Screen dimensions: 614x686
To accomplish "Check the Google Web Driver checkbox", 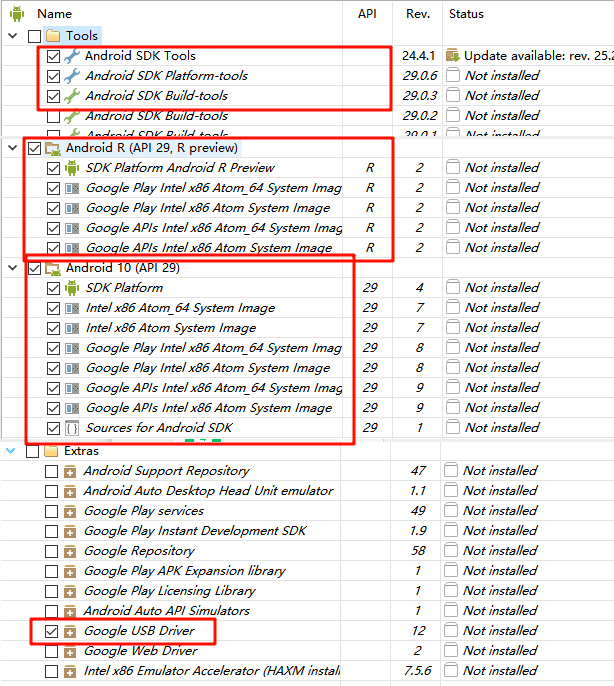I will point(52,651).
